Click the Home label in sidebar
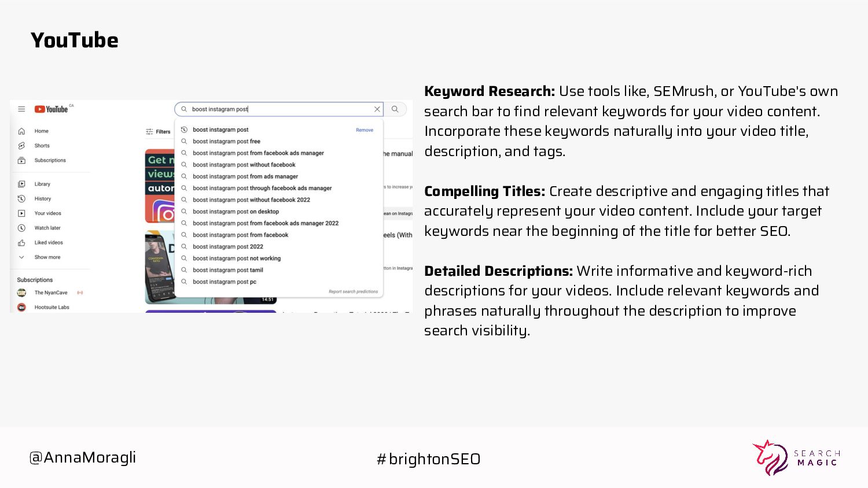 (x=41, y=131)
